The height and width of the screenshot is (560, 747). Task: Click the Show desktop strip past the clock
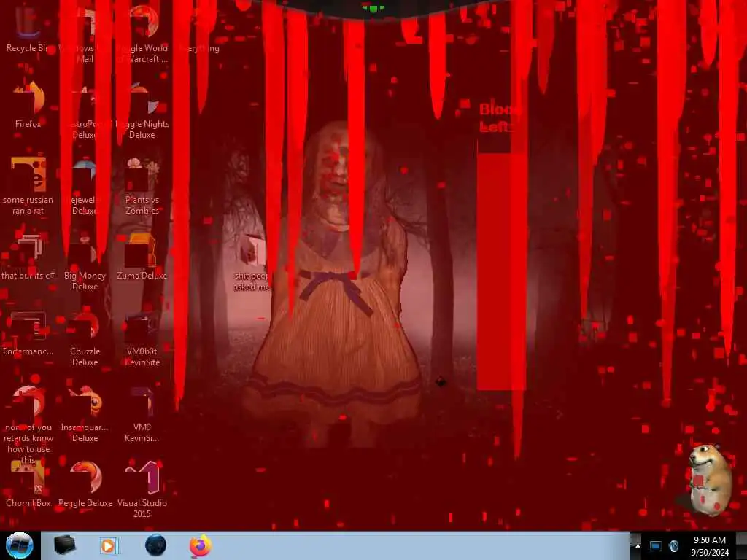pos(742,545)
